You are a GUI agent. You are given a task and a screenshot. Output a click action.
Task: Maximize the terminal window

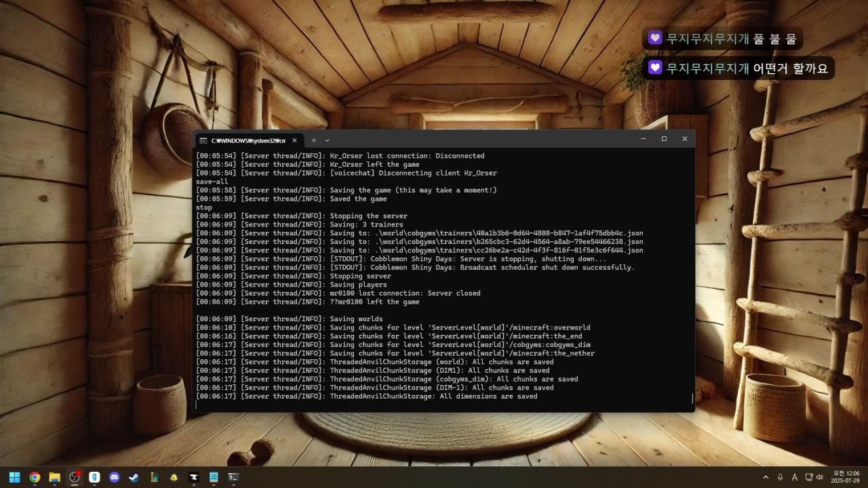pos(664,139)
